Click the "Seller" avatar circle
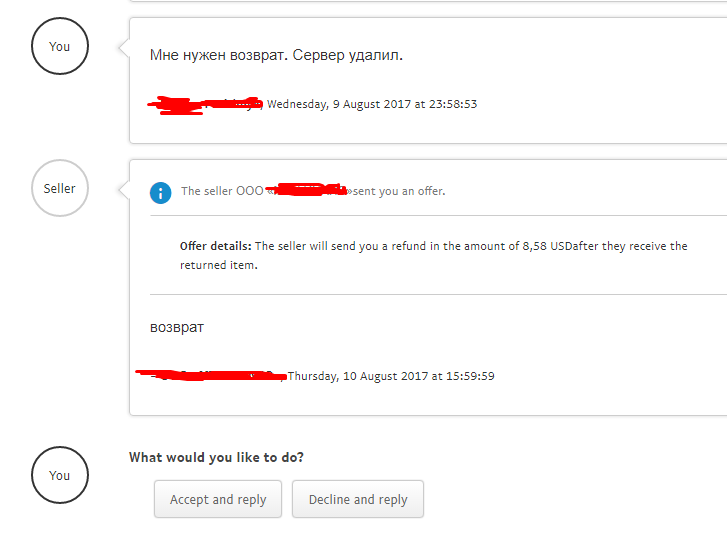 (x=60, y=188)
